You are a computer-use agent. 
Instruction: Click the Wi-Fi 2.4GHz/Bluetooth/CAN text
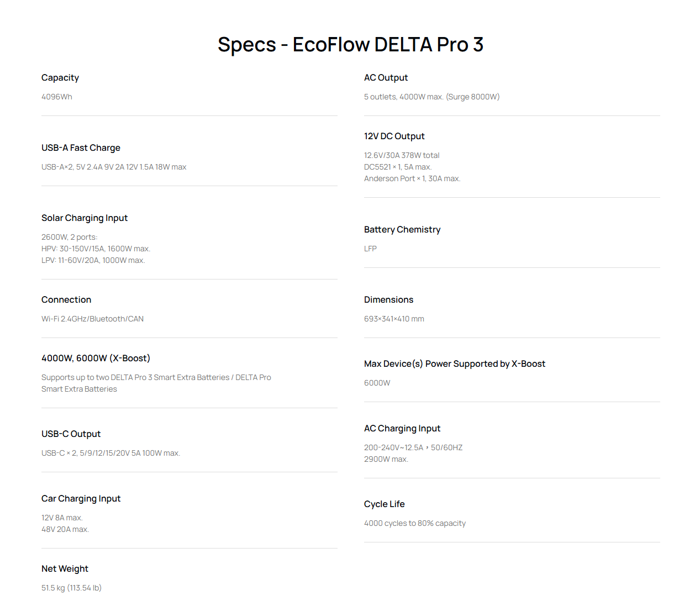click(92, 319)
